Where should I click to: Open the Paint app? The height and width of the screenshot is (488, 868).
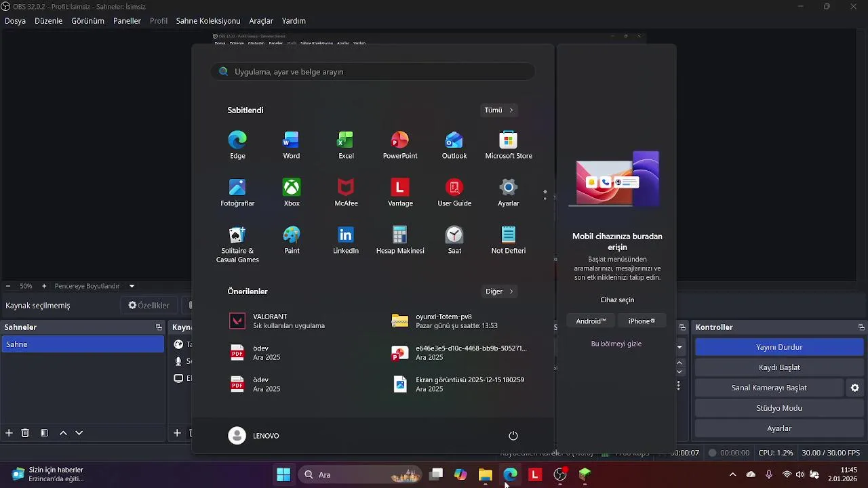click(292, 240)
